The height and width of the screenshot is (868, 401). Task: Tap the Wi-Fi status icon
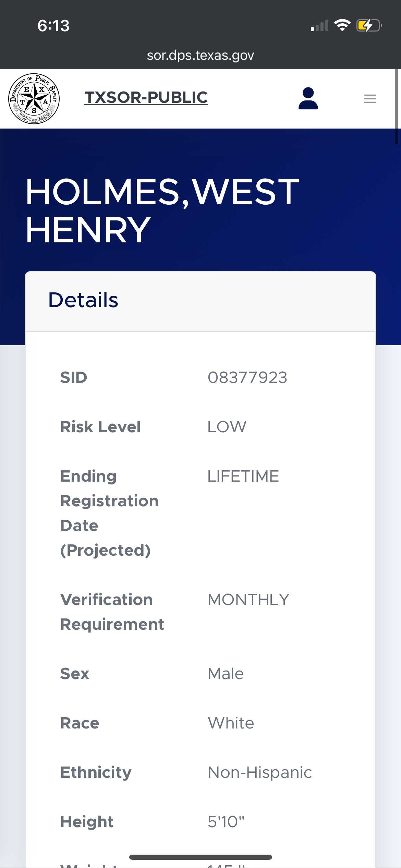342,25
